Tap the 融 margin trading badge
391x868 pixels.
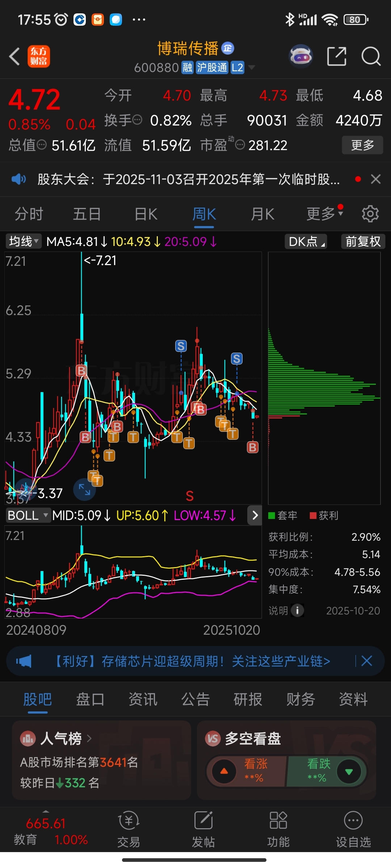click(x=188, y=68)
